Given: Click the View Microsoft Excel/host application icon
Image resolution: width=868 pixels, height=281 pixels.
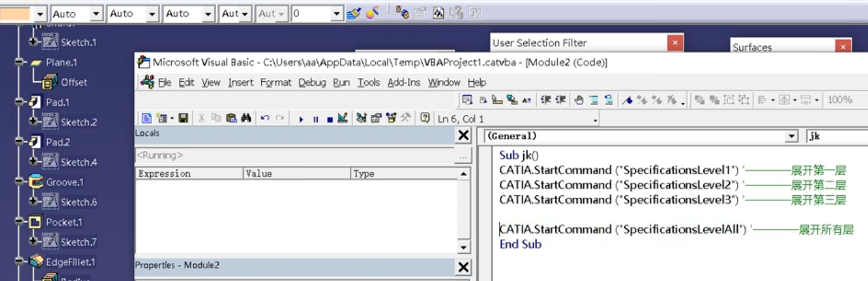Looking at the screenshot, I should (x=147, y=118).
